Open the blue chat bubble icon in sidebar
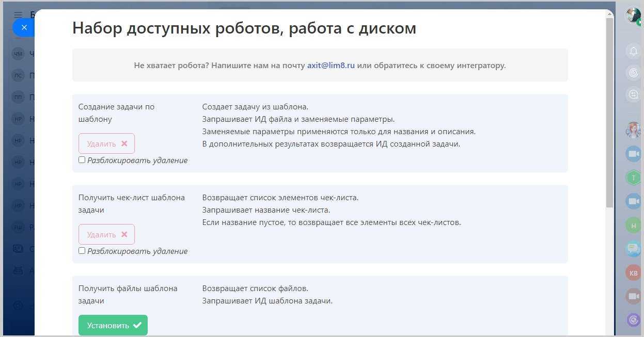 pos(633,249)
